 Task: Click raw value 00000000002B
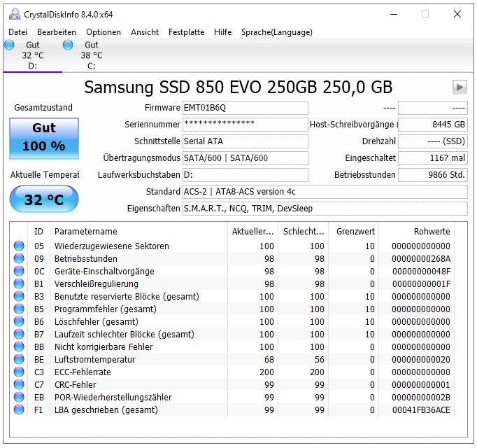pos(421,397)
